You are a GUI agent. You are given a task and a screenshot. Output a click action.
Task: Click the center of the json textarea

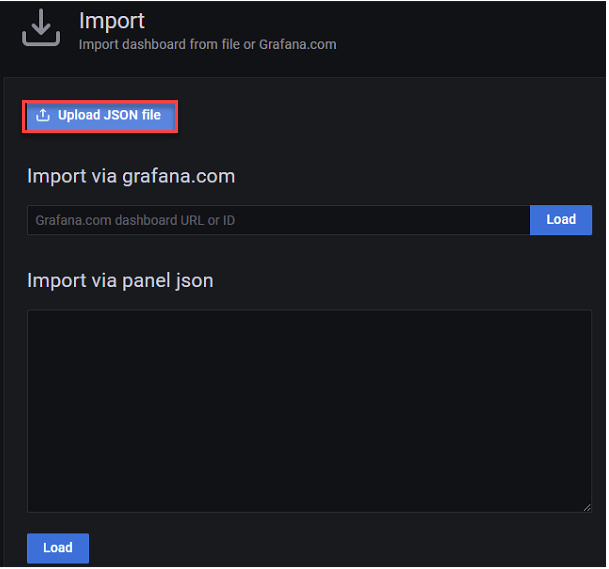[x=309, y=411]
